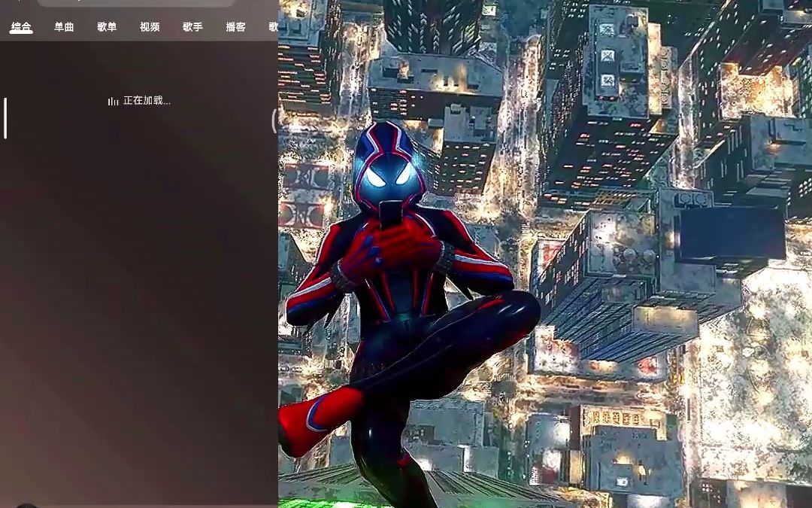Screen dimensions: 812x508
Task: Switch to the 视频 tab
Action: point(150,27)
